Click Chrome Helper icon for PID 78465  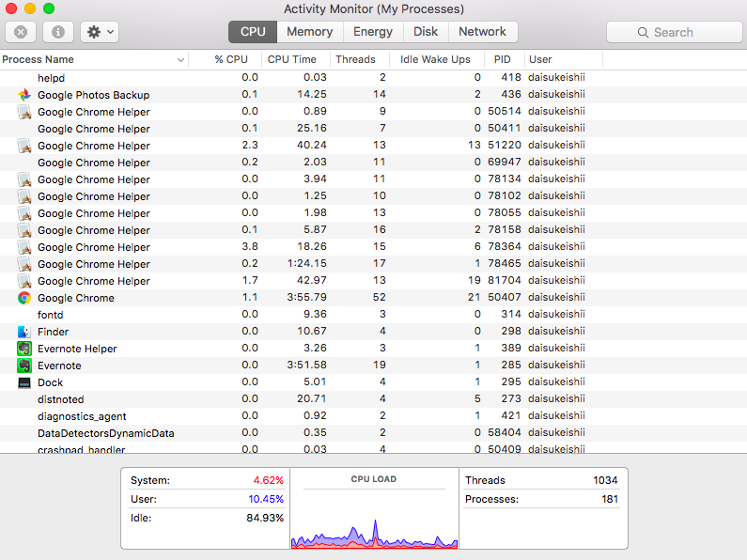[x=24, y=264]
